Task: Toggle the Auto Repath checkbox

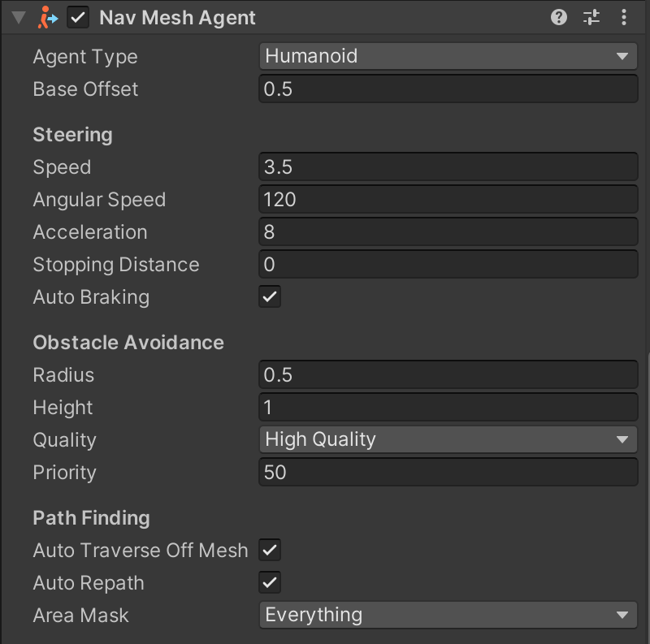Action: coord(270,582)
